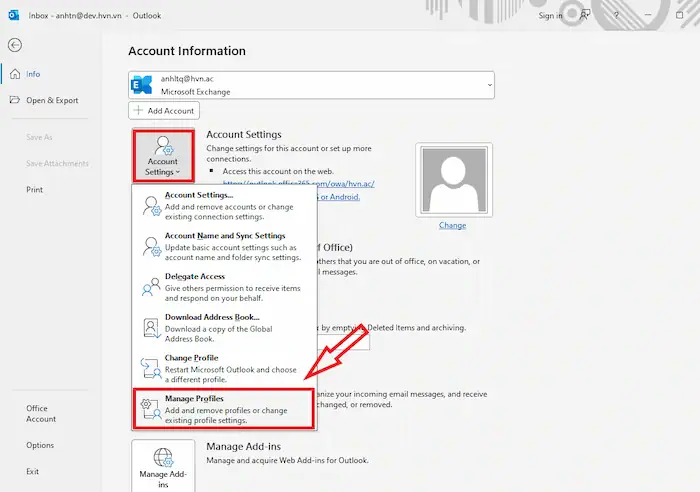Choose Change Profile menu entry

point(225,368)
